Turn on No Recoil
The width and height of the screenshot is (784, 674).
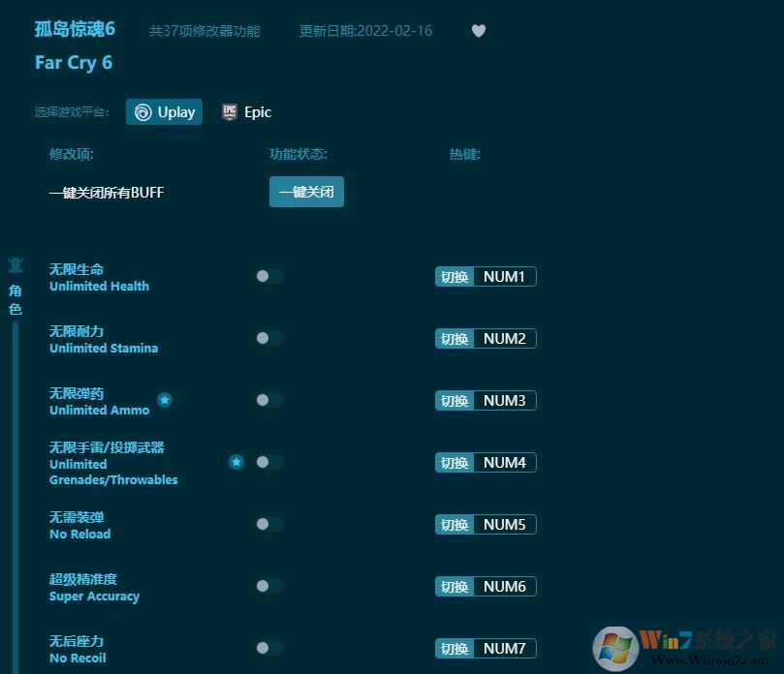(x=262, y=648)
